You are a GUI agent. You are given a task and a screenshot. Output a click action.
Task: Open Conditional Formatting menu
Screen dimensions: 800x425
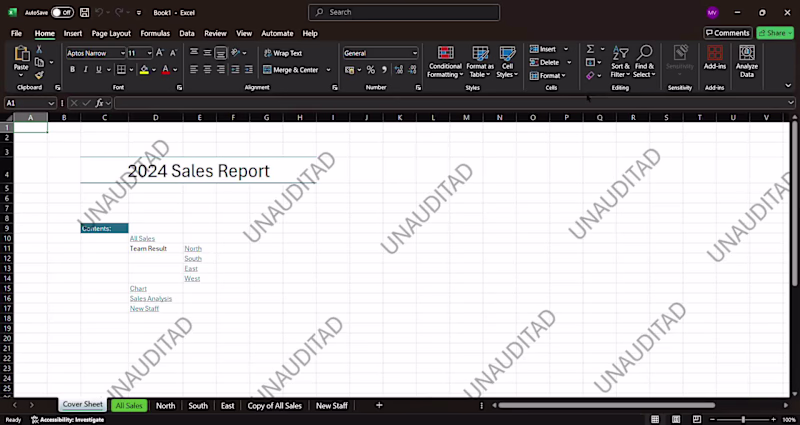point(445,62)
